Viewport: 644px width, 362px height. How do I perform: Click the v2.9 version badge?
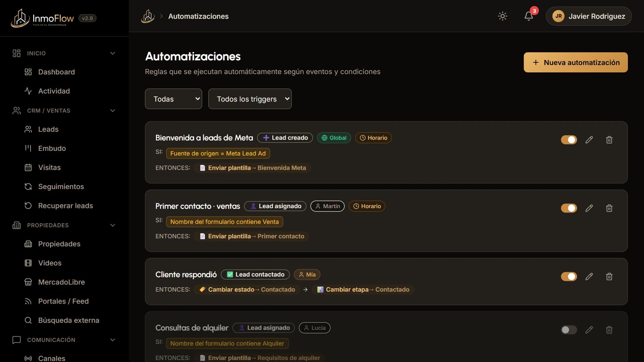tap(88, 18)
